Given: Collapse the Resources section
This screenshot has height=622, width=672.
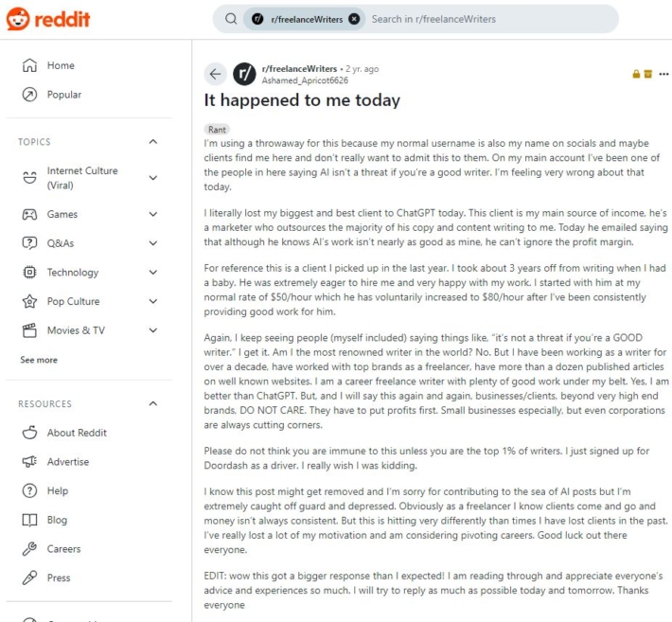Looking at the screenshot, I should 153,403.
